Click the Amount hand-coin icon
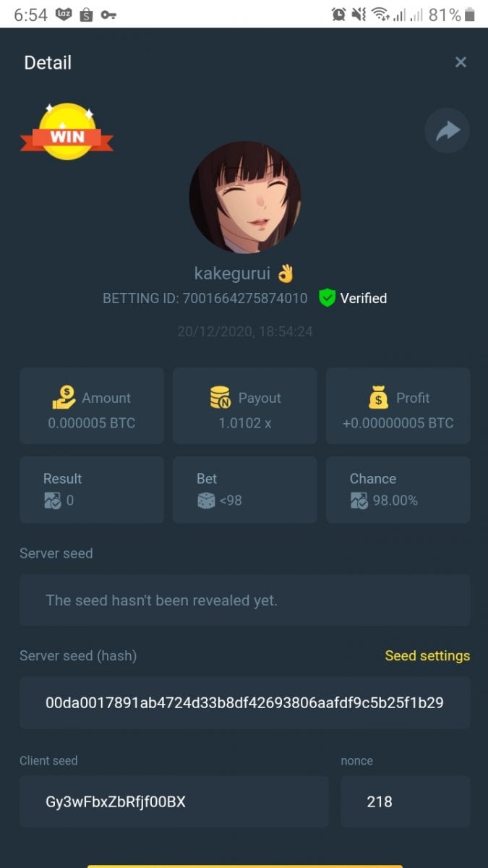Viewport: 488px width, 868px height. click(64, 397)
